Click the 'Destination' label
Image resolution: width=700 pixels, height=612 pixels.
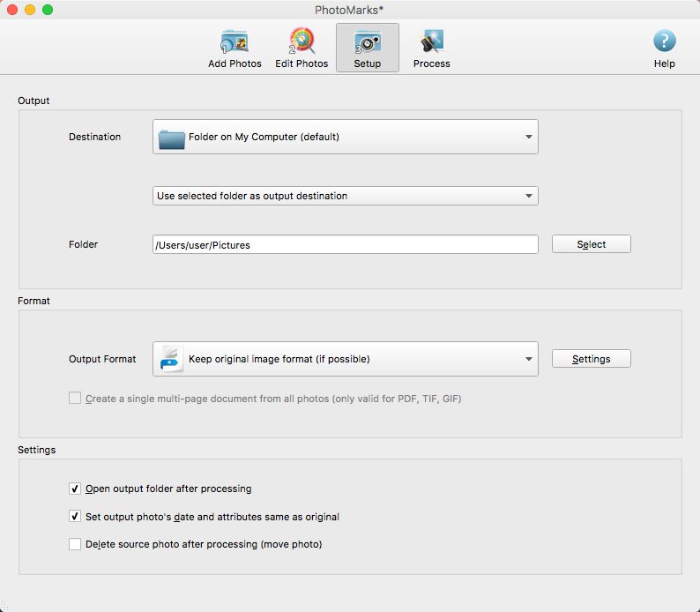tap(94, 137)
